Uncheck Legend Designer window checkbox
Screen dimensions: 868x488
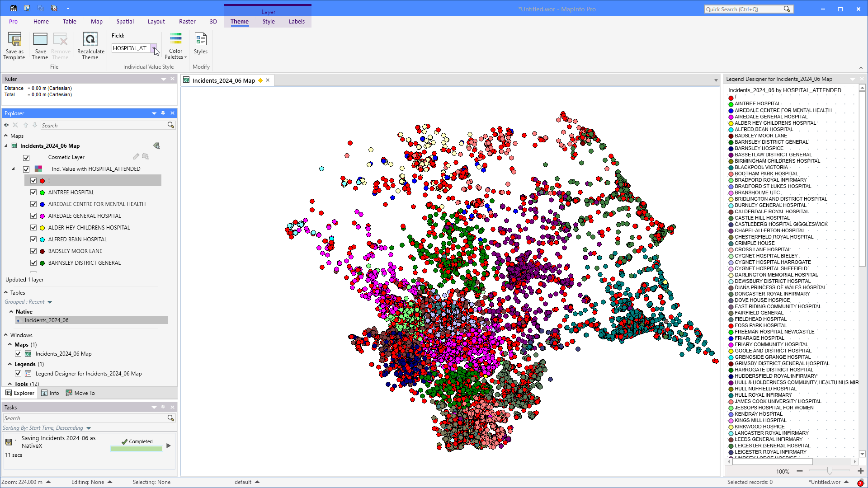coord(18,374)
